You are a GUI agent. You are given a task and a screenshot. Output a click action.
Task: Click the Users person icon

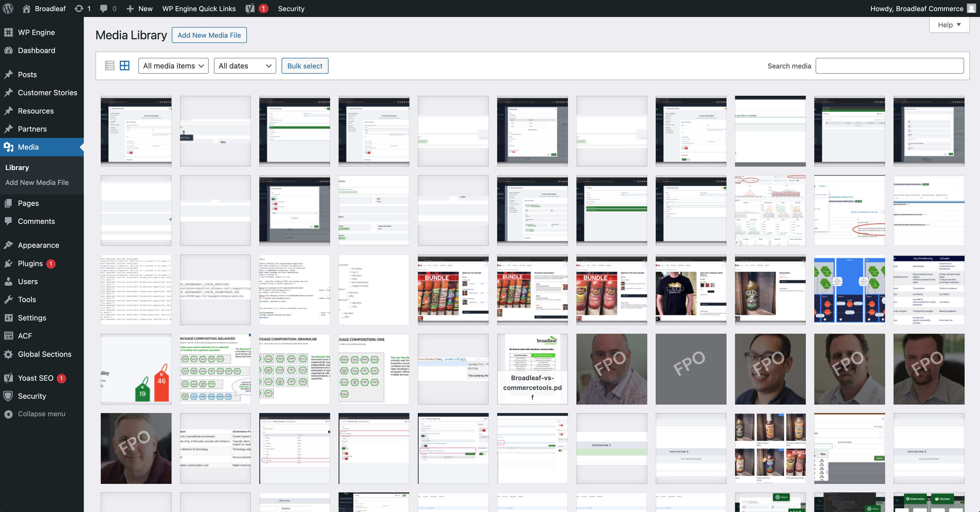8,281
